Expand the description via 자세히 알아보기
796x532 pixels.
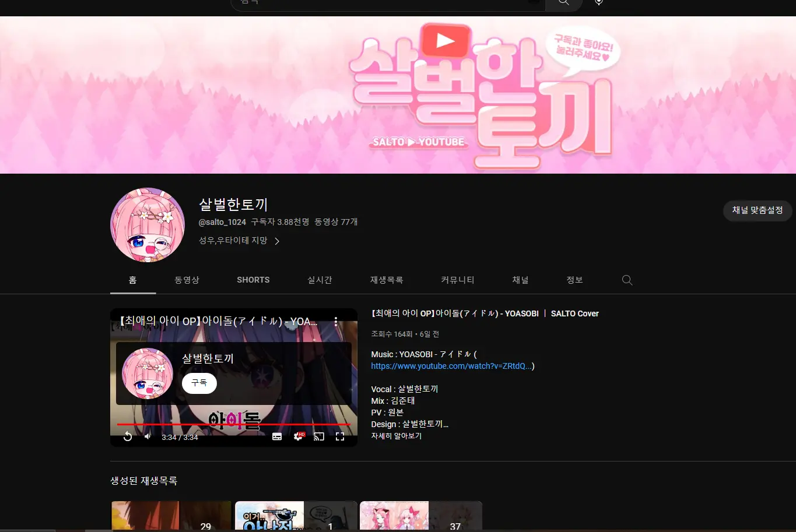[397, 435]
